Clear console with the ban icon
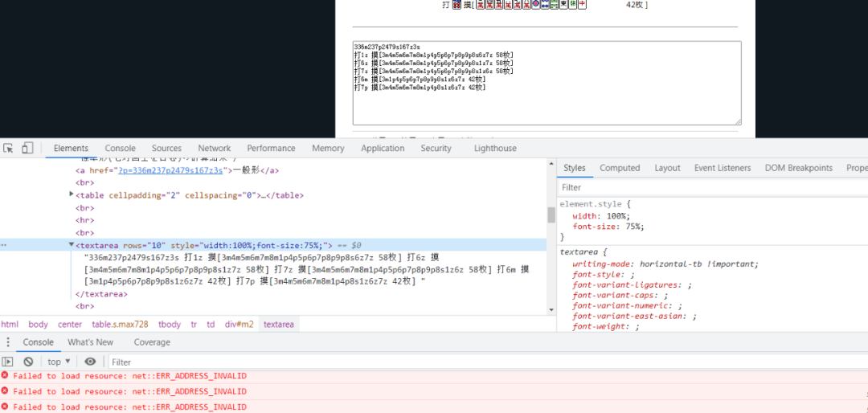This screenshot has height=413, width=868. pos(28,362)
